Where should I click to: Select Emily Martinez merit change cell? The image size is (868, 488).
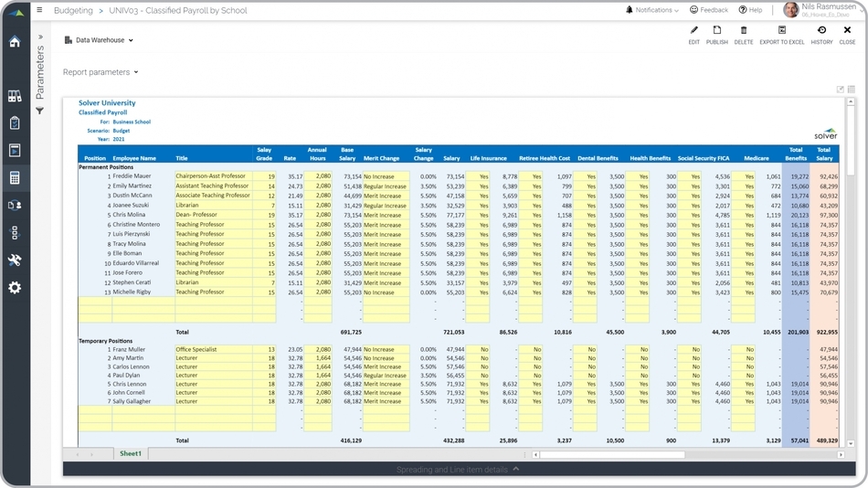coord(386,186)
